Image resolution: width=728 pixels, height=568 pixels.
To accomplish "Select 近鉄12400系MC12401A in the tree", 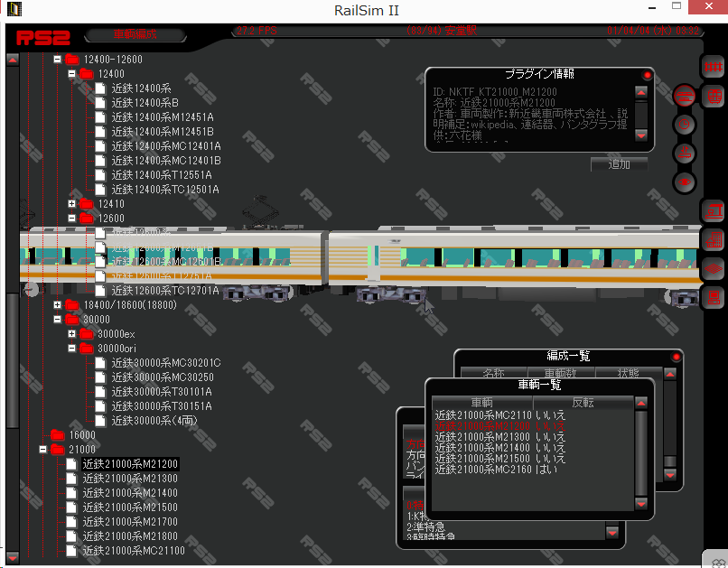I will click(x=166, y=146).
